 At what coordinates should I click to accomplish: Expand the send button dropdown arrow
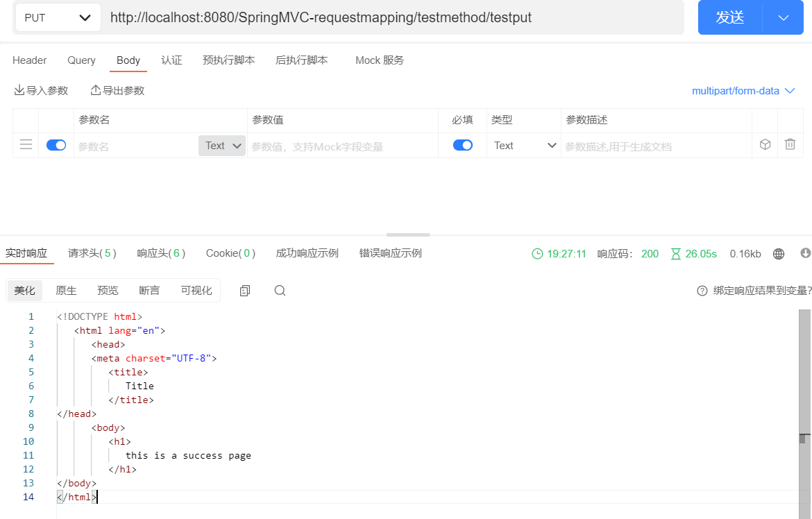click(x=783, y=17)
